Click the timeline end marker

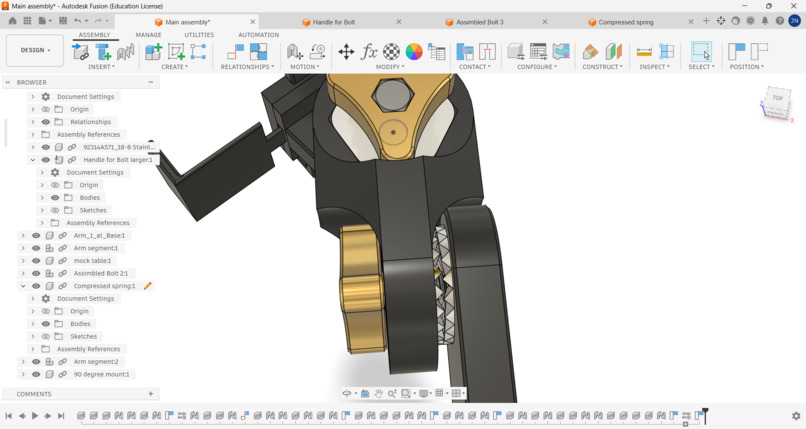tap(705, 415)
